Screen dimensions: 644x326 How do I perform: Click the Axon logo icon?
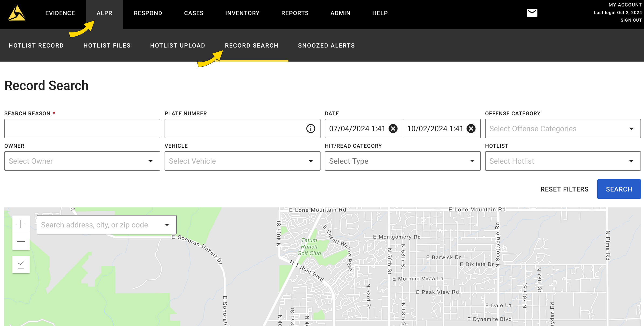click(17, 13)
